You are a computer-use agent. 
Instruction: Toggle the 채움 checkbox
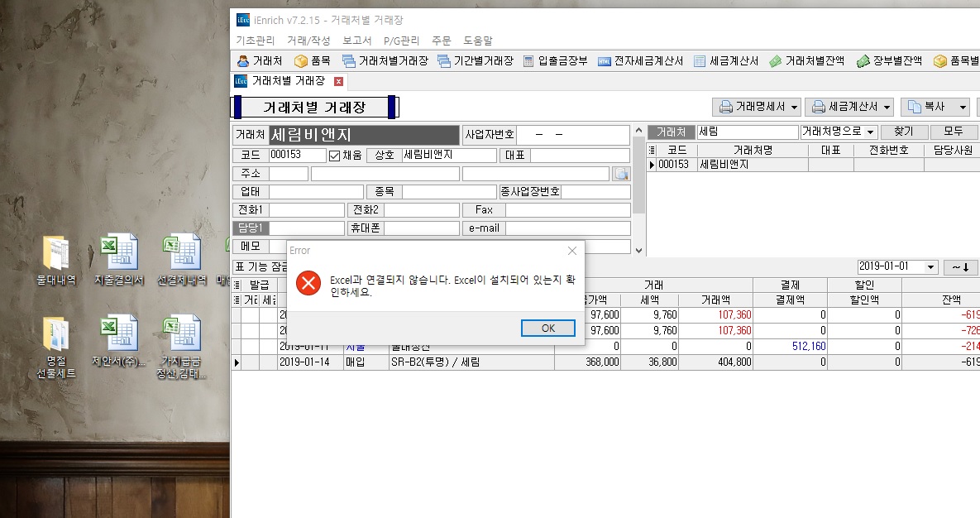tap(335, 156)
